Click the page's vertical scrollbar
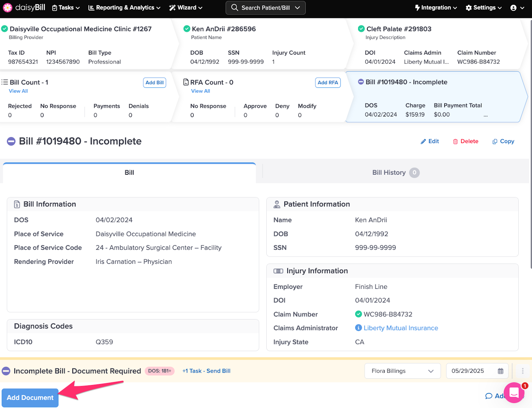Image resolution: width=532 pixels, height=408 pixels. (x=531, y=143)
